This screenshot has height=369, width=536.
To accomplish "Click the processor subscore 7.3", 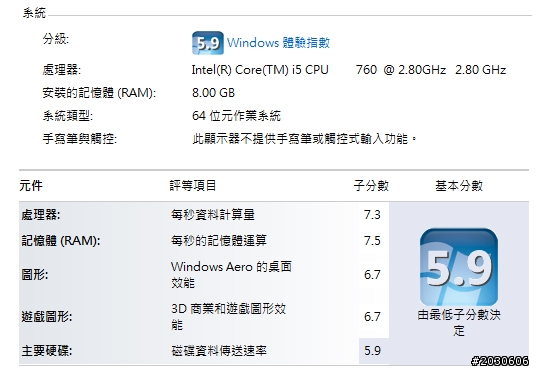I will click(372, 215).
